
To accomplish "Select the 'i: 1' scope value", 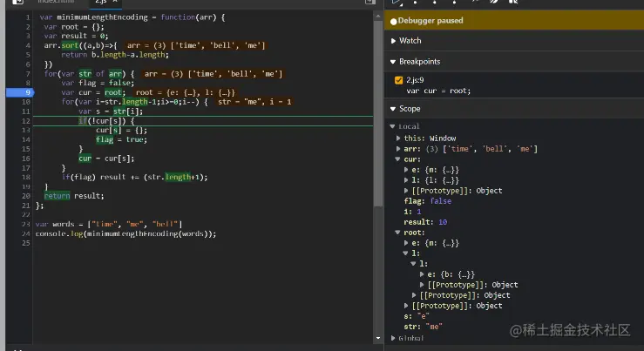I will 412,212.
